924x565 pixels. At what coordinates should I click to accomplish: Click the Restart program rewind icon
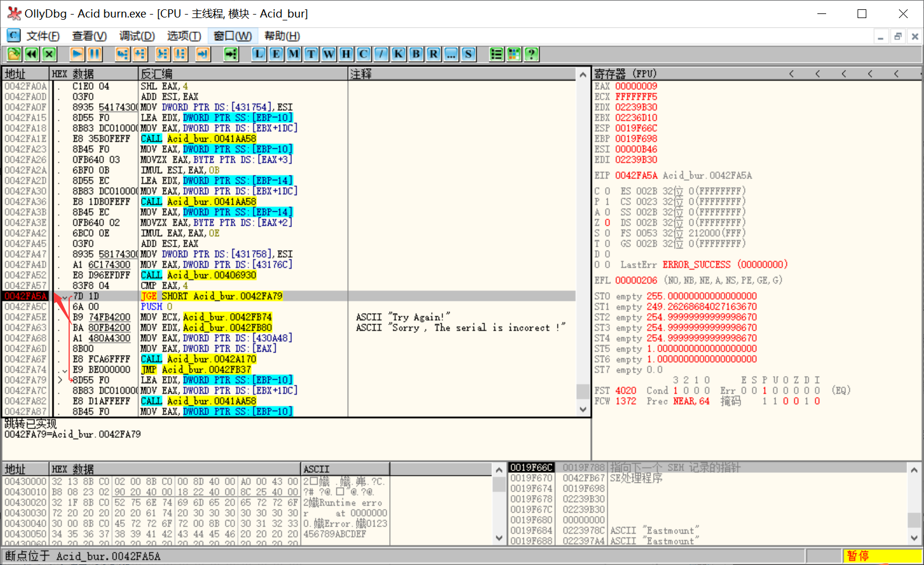coord(31,54)
